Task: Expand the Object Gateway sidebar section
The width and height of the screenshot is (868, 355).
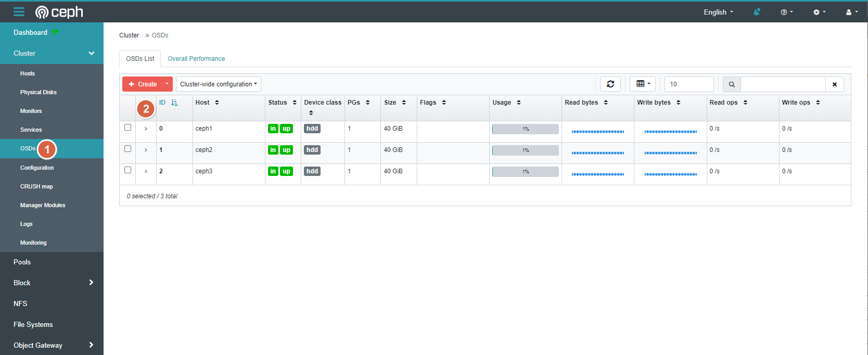Action: pyautogui.click(x=92, y=345)
